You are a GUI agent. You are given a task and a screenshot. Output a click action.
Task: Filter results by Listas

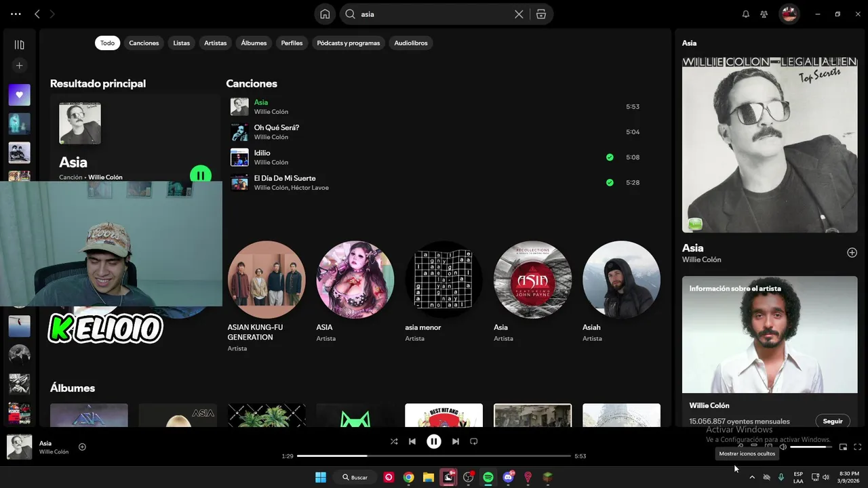point(181,43)
